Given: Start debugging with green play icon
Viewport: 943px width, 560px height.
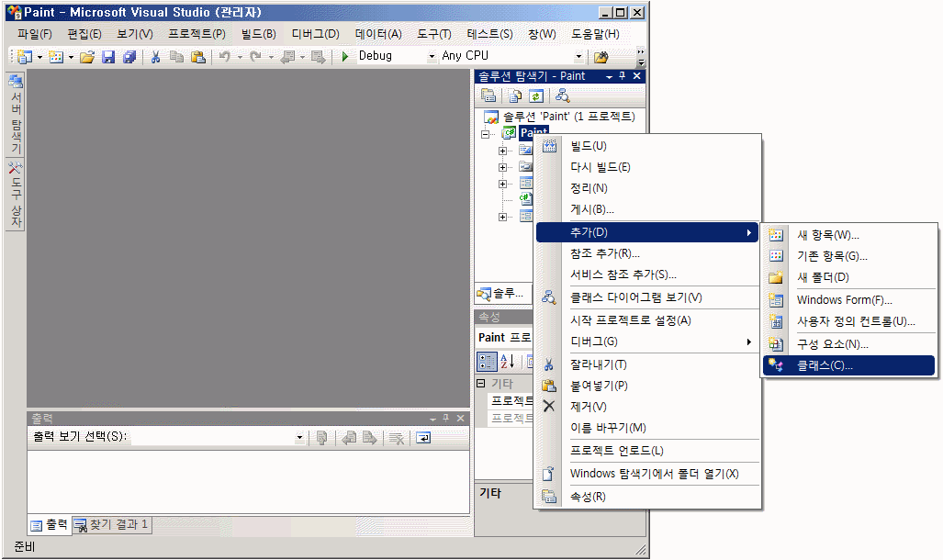Looking at the screenshot, I should [x=345, y=56].
